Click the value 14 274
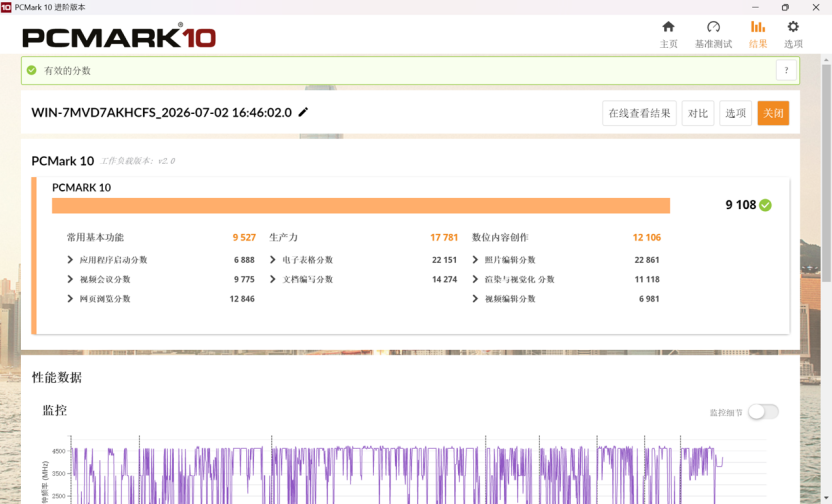Screen dimensions: 832x504 pyautogui.click(x=444, y=280)
